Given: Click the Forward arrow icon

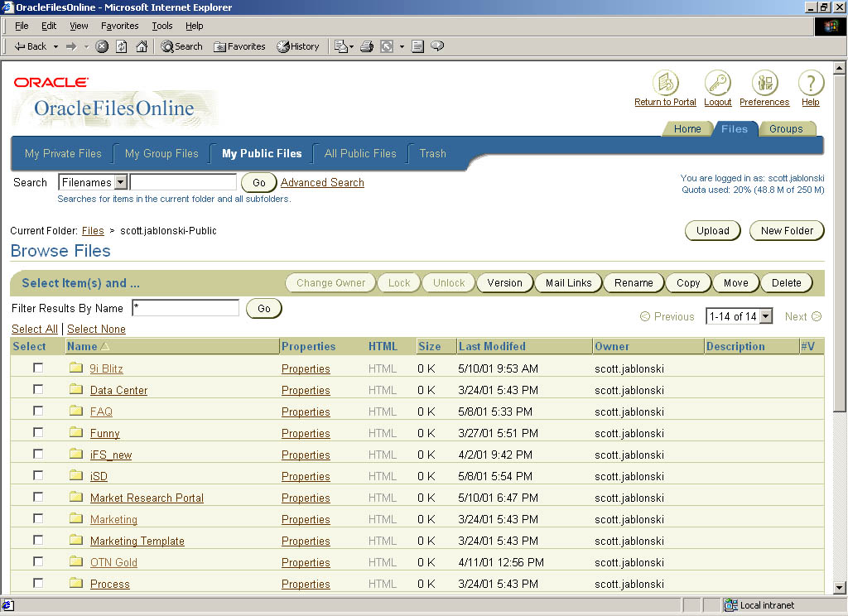Looking at the screenshot, I should click(x=71, y=46).
